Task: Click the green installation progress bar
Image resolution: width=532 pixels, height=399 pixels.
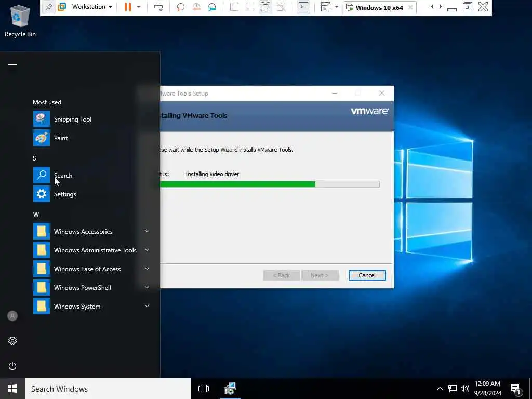Action: 237,184
